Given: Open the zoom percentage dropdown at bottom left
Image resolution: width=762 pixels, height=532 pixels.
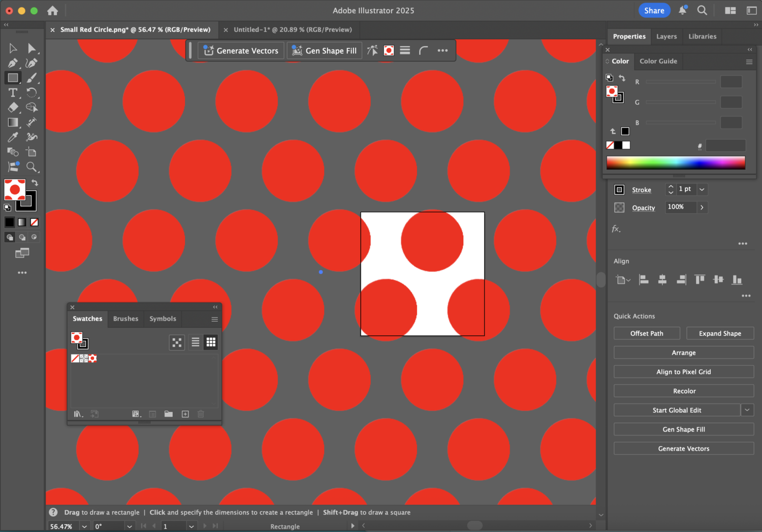Looking at the screenshot, I should 84,526.
